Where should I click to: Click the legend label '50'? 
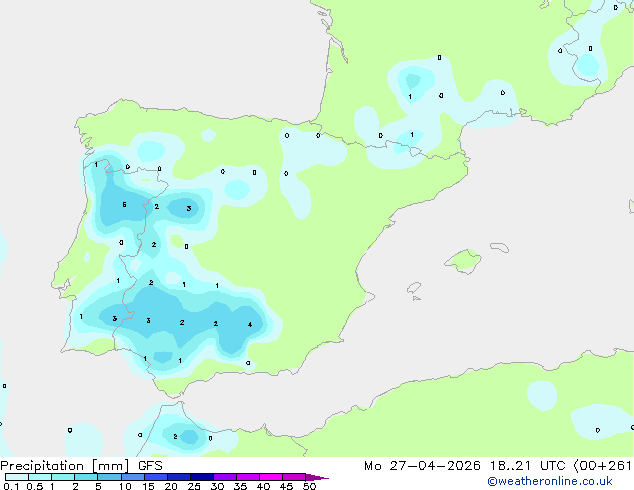[309, 486]
